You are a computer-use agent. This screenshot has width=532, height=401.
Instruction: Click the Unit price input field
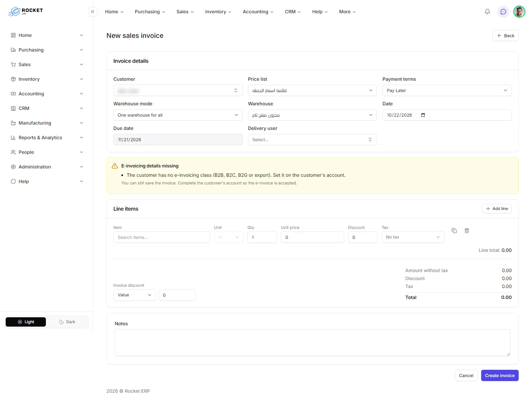pyautogui.click(x=313, y=237)
